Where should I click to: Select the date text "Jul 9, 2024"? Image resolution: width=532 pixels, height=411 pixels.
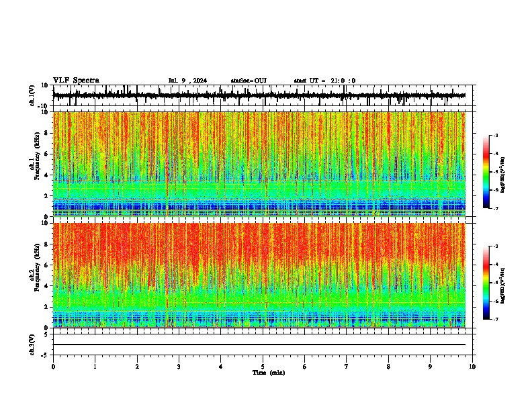[187, 81]
